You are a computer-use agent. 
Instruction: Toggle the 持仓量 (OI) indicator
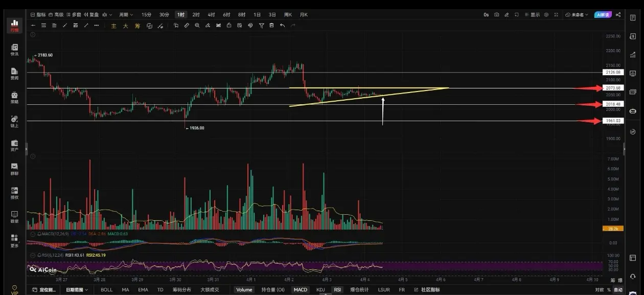(273, 289)
